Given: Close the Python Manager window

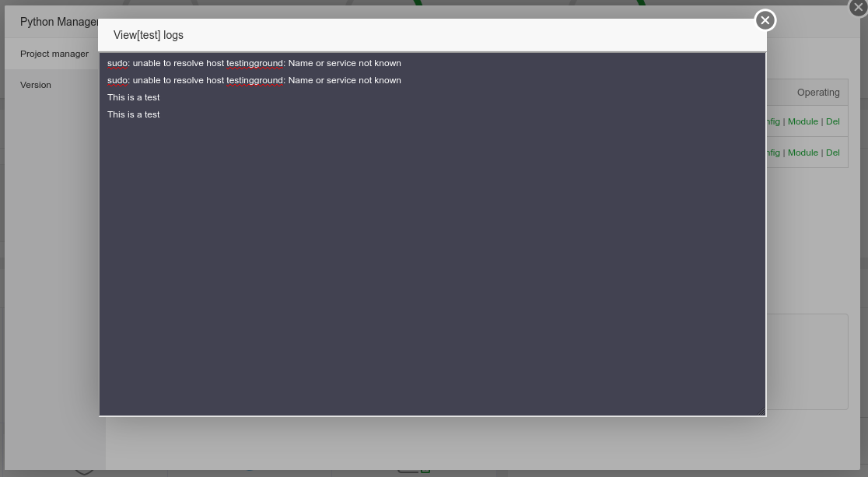Looking at the screenshot, I should (858, 7).
